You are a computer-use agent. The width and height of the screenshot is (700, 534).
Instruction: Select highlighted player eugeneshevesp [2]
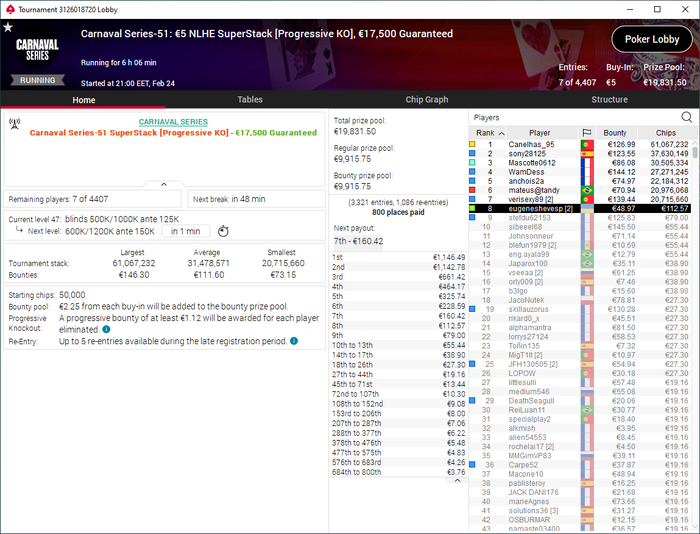click(x=580, y=209)
